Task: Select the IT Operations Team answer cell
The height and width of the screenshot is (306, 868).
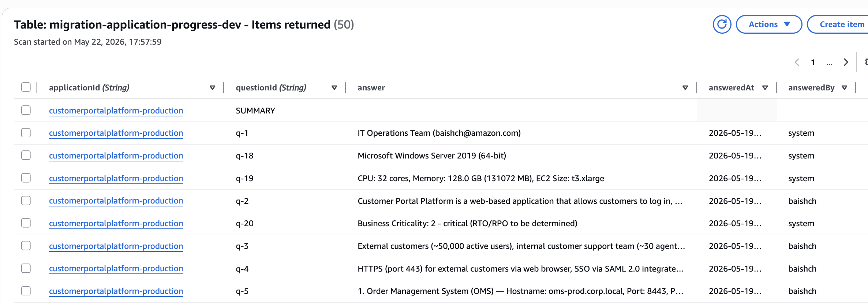Action: tap(439, 133)
